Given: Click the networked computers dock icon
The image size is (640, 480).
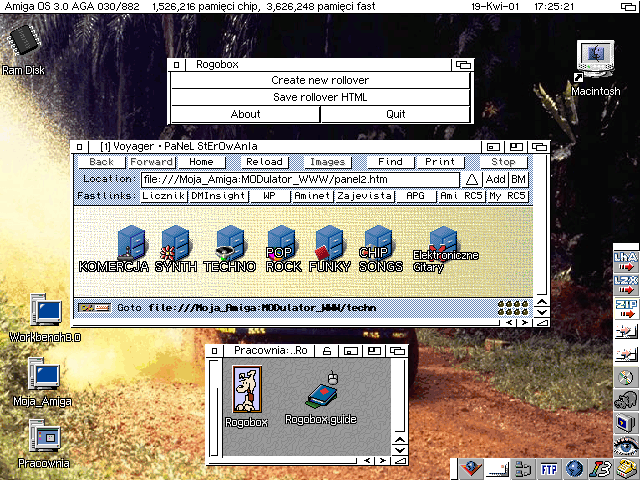Looking at the screenshot, I should point(523,469).
